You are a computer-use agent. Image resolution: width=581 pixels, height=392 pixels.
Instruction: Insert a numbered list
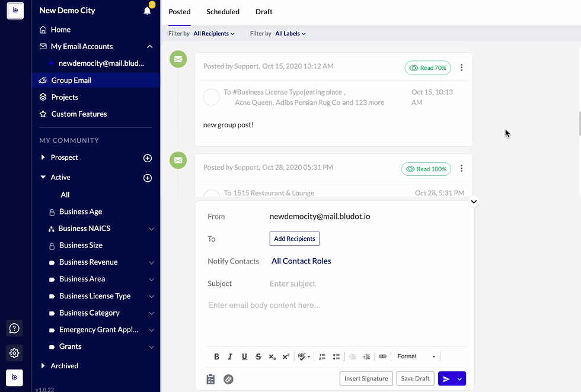322,356
